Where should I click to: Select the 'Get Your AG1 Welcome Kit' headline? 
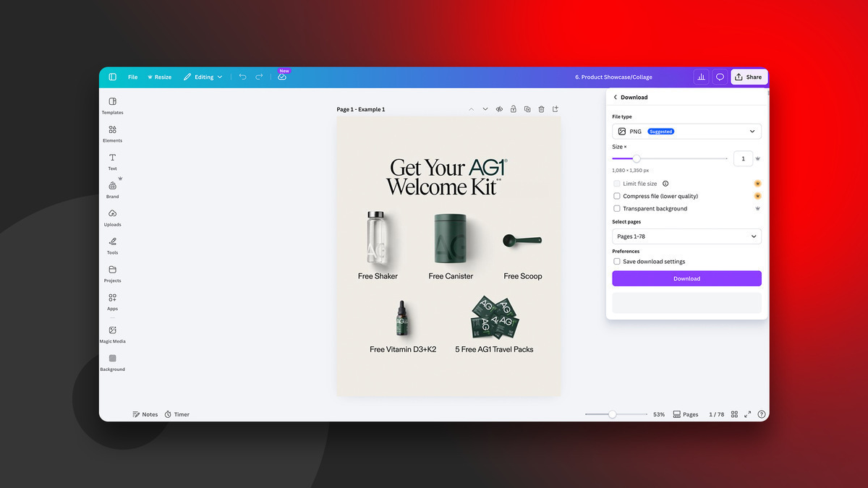(x=448, y=177)
